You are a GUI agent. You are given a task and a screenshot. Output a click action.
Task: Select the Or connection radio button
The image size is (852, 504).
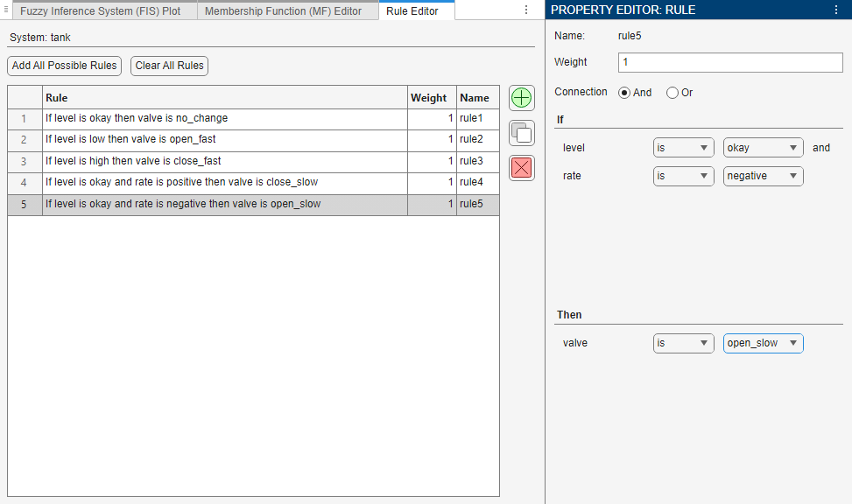[x=672, y=93]
